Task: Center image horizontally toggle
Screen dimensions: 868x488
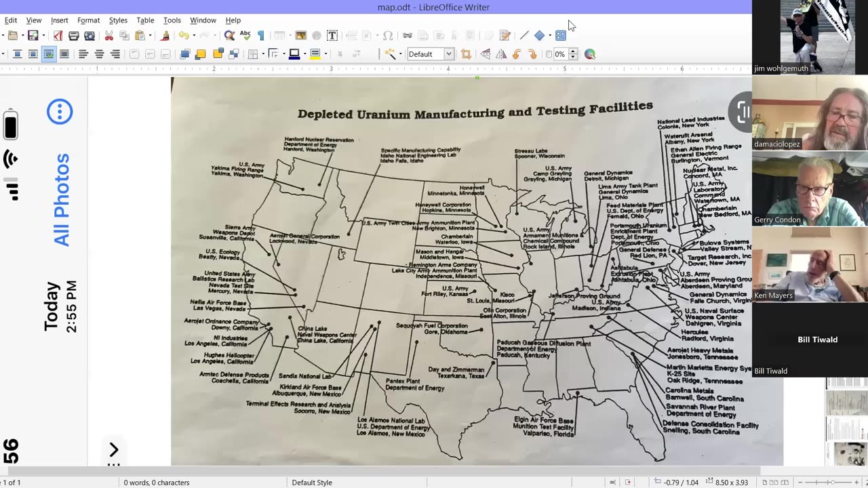Action: point(99,54)
